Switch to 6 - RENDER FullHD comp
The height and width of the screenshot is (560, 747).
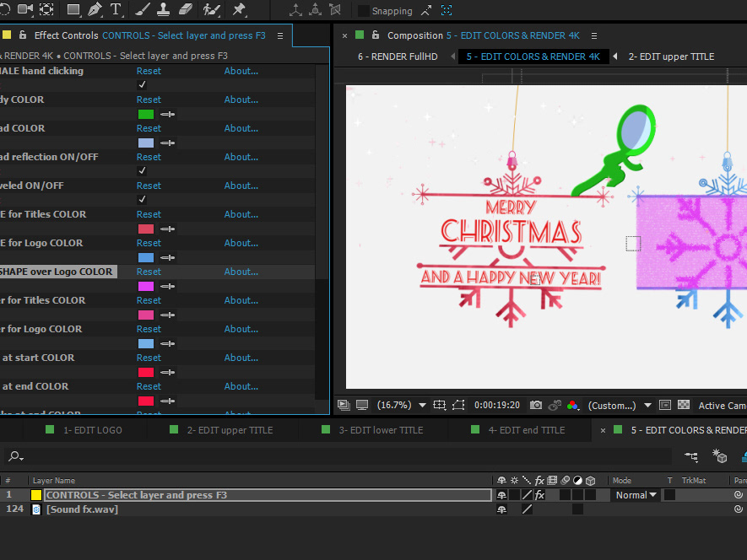pos(398,57)
